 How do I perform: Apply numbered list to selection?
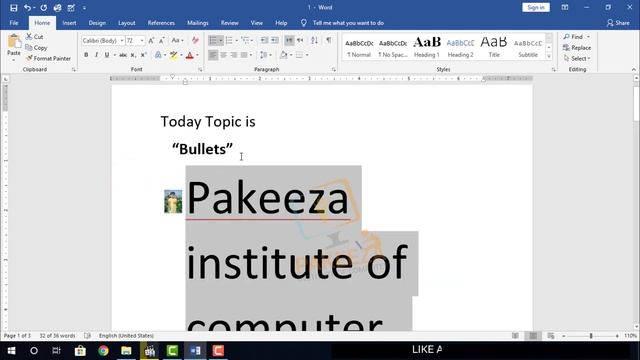229,40
